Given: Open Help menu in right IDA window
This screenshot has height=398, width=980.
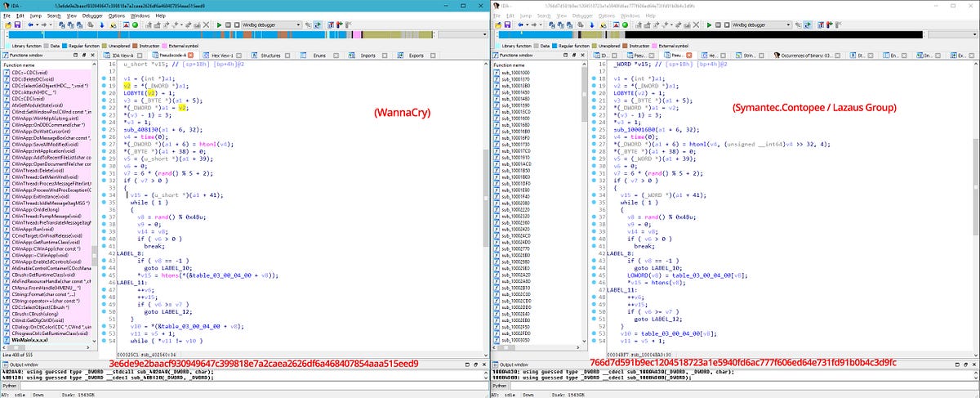Looking at the screenshot, I should tap(650, 16).
